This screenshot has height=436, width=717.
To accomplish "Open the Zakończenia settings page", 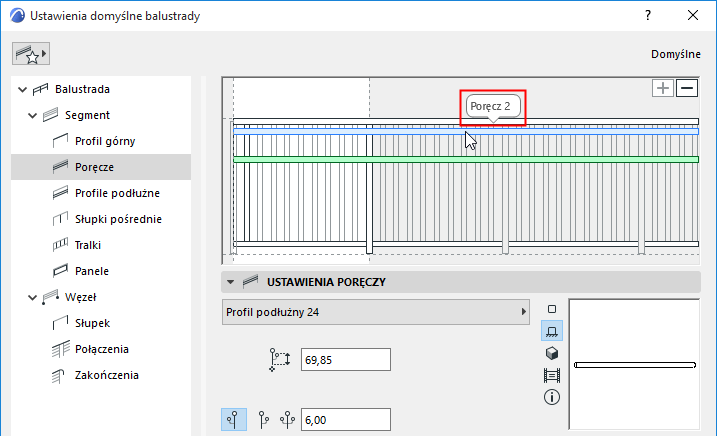I will point(107,375).
